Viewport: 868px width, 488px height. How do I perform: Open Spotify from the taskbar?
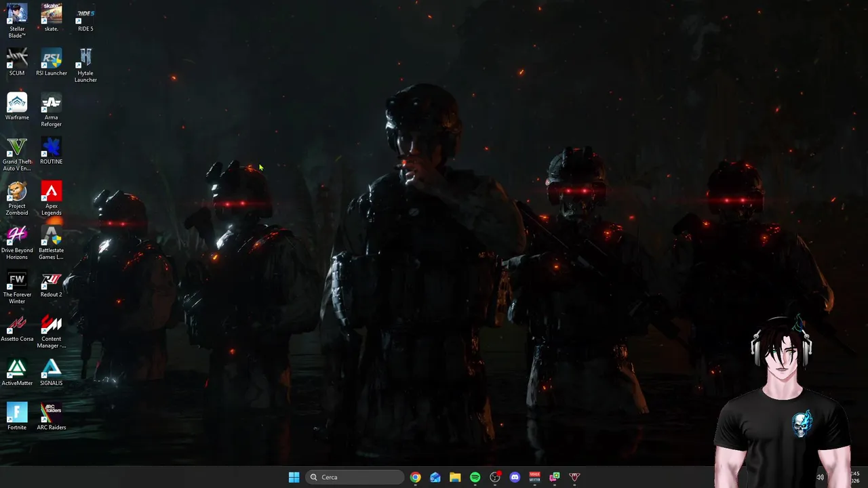tap(475, 477)
